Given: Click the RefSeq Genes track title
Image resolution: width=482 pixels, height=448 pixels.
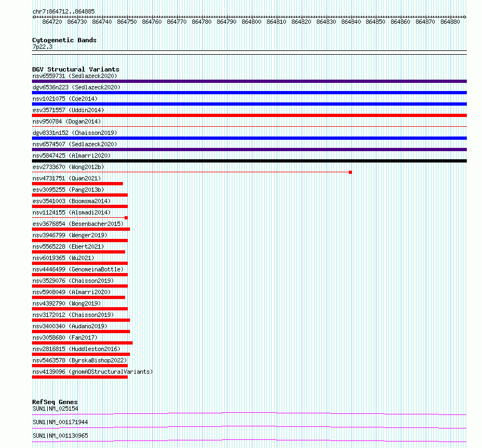Looking at the screenshot, I should 55,402.
